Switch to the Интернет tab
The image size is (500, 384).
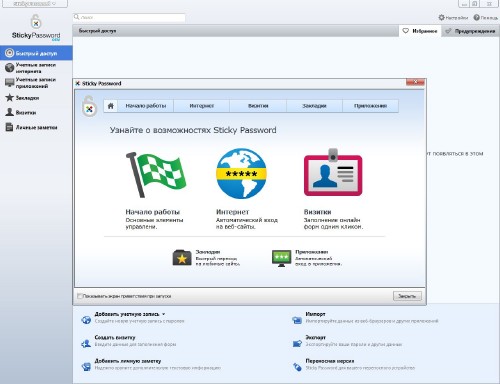202,106
